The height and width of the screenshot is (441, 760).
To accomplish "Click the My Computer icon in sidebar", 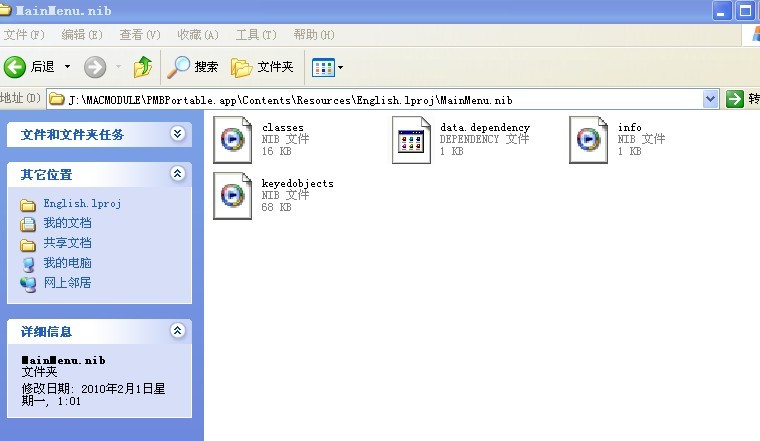I will (x=28, y=264).
